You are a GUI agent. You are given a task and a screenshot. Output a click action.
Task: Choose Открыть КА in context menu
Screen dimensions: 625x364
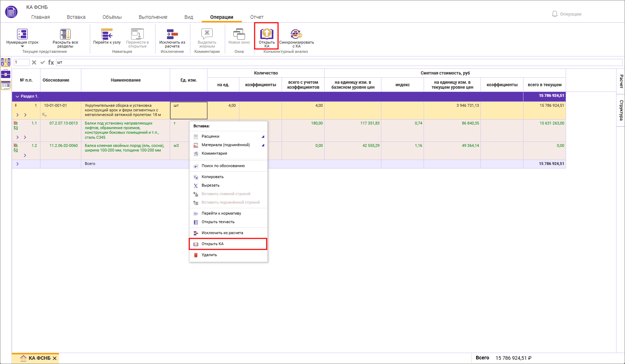pyautogui.click(x=228, y=244)
